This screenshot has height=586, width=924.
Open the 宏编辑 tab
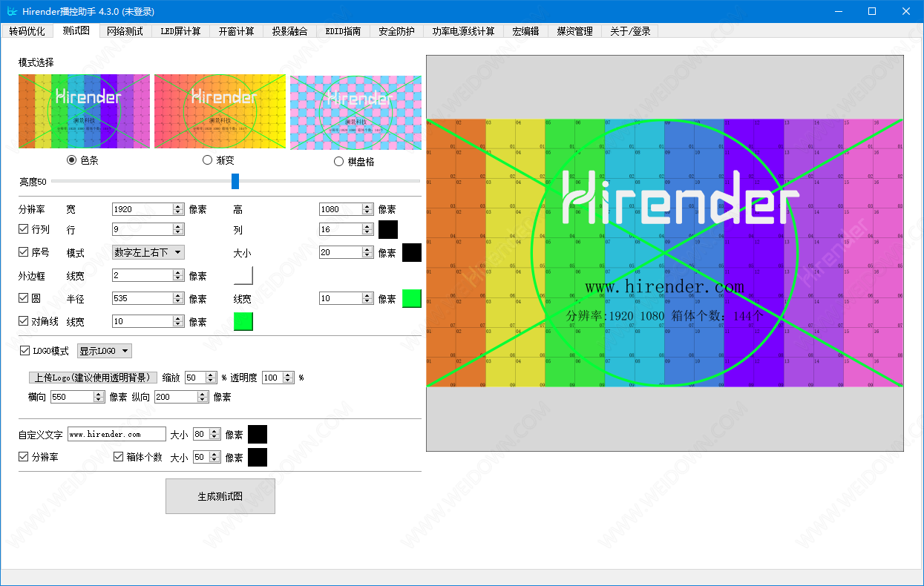[526, 31]
